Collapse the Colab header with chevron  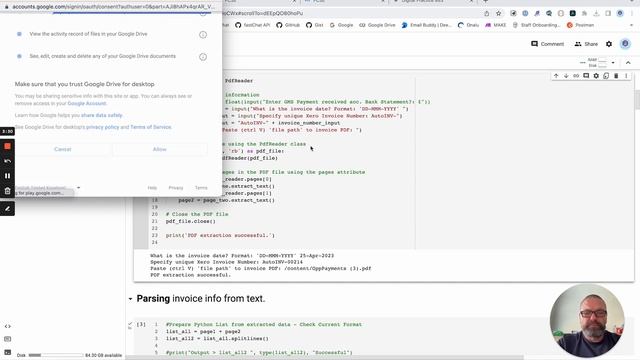[x=628, y=63]
